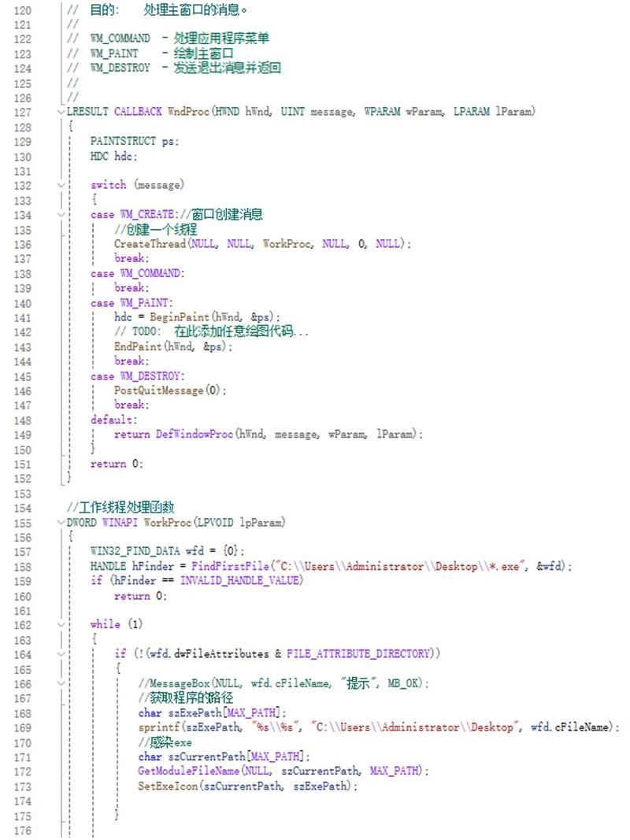This screenshot has height=840, width=630.
Task: Collapse the while (1) loop fold arrow
Action: click(61, 624)
